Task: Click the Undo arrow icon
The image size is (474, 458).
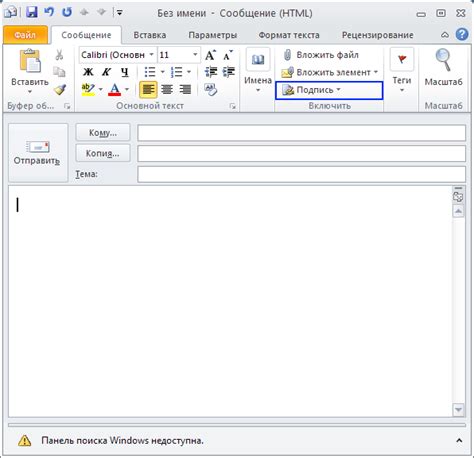Action: point(49,12)
